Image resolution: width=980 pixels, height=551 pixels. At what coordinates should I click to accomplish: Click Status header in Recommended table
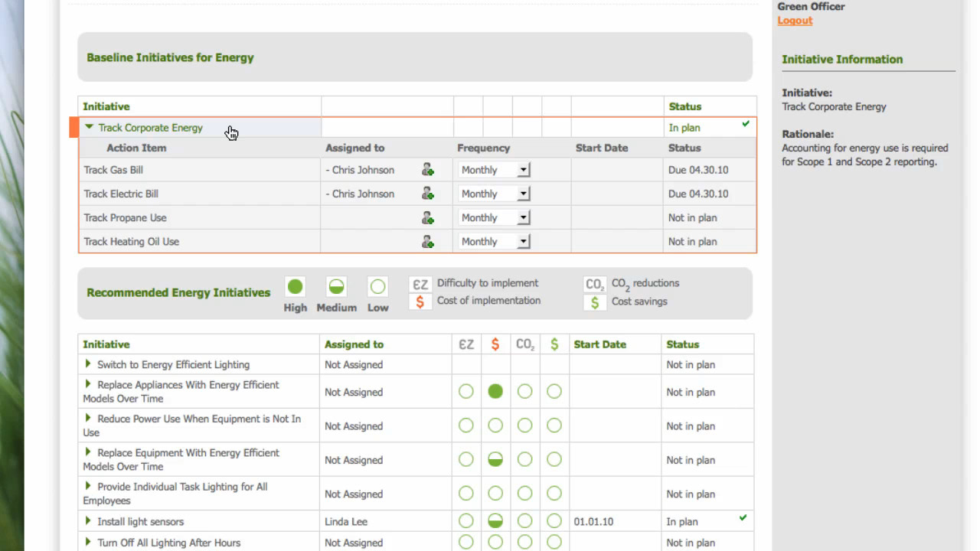click(683, 344)
